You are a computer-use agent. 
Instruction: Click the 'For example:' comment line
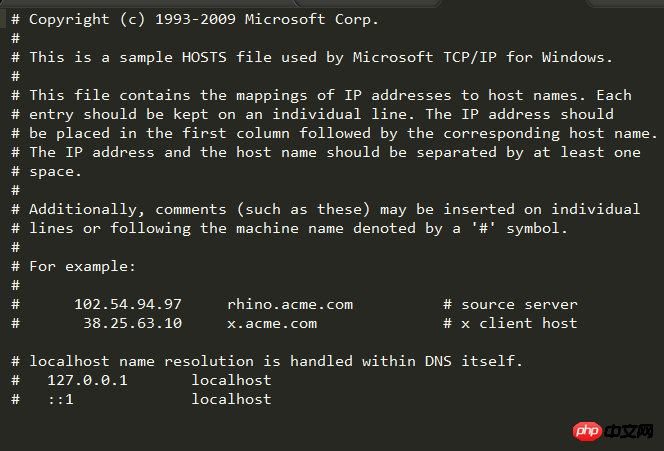coord(82,267)
